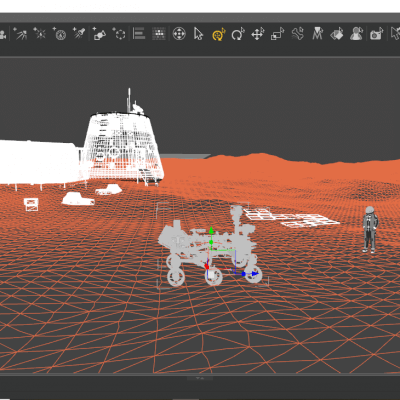Create a new point light with the starburst icon
Image resolution: width=400 pixels, height=400 pixels.
pyautogui.click(x=40, y=34)
